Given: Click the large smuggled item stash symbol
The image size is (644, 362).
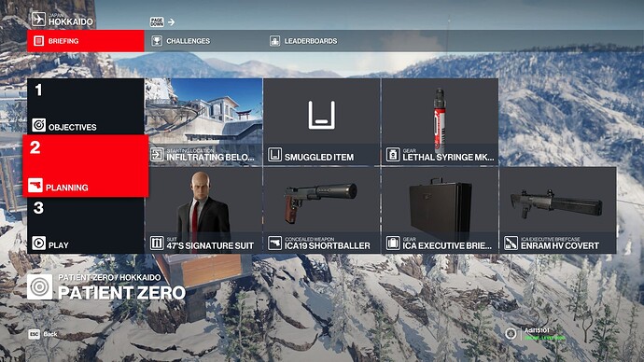Looking at the screenshot, I should click(x=322, y=116).
